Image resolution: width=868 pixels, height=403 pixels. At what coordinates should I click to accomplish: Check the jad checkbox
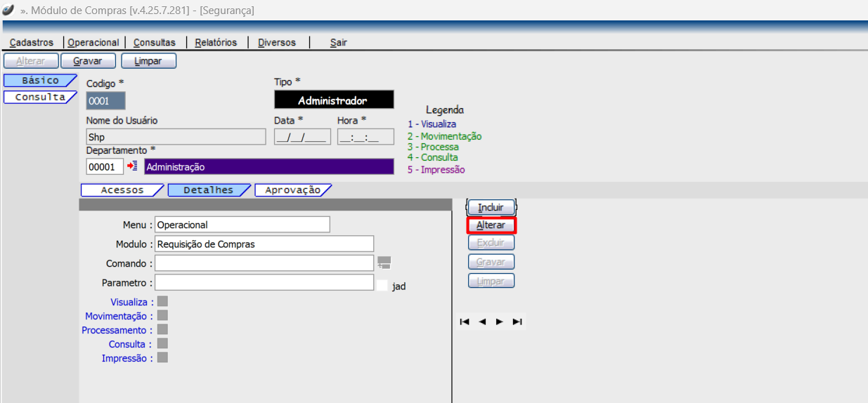tap(382, 286)
